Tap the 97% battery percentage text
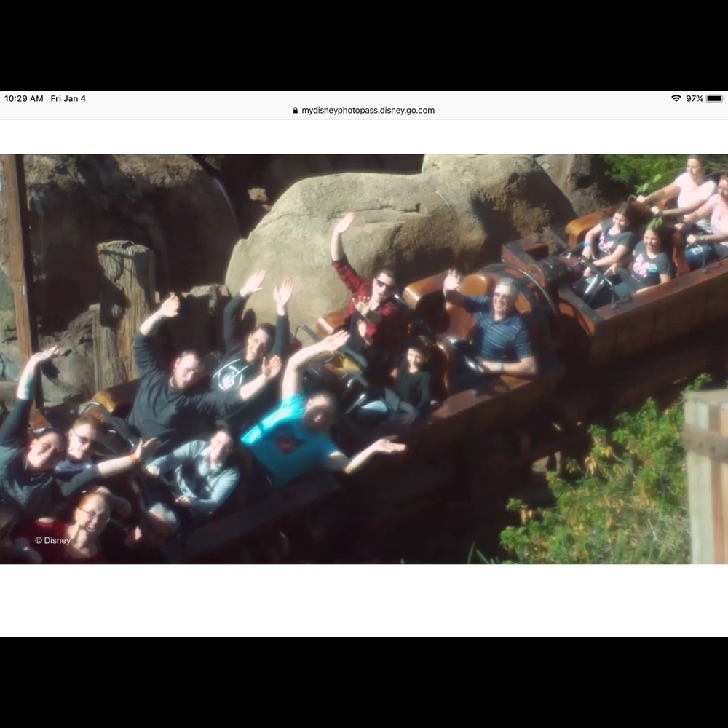 tap(695, 98)
